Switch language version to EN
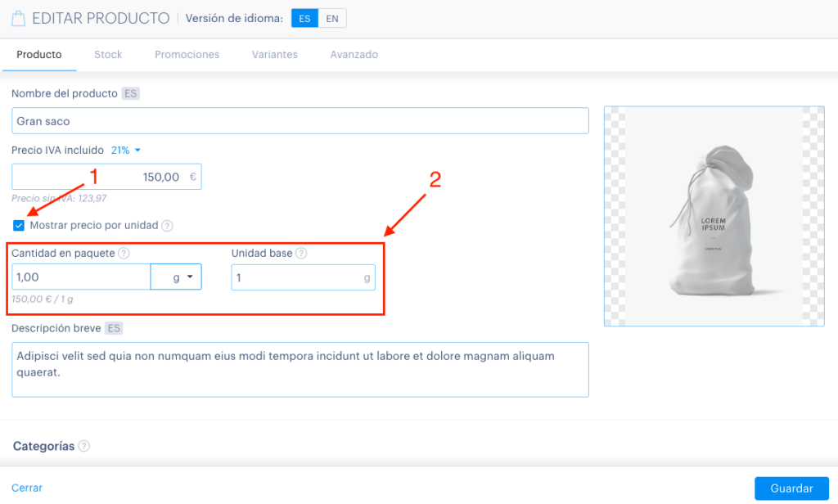 (x=332, y=18)
